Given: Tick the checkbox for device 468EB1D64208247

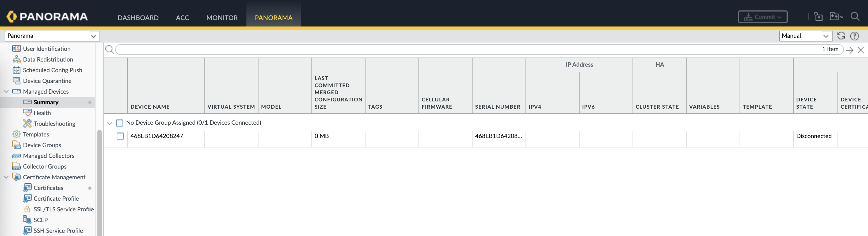Looking at the screenshot, I should (120, 136).
